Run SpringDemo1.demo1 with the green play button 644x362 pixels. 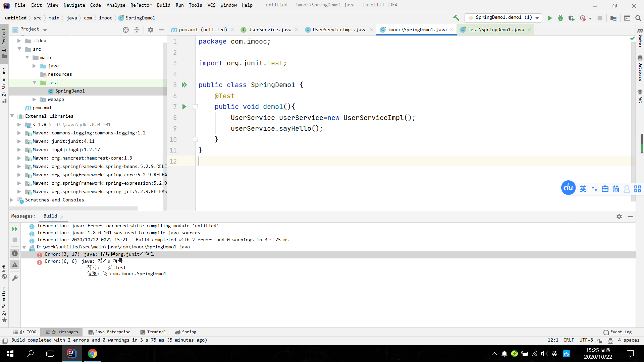[x=550, y=18]
